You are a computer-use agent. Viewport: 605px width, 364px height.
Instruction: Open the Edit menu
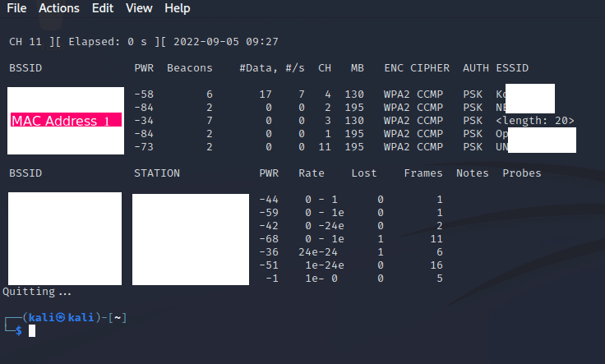pyautogui.click(x=103, y=8)
